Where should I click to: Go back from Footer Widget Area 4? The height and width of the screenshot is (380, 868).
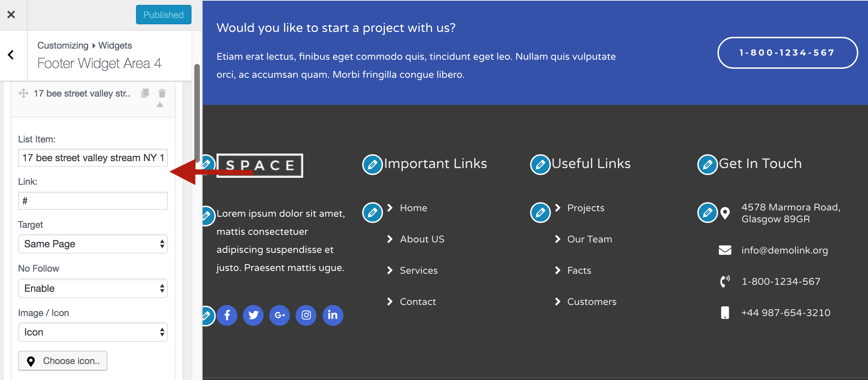11,55
